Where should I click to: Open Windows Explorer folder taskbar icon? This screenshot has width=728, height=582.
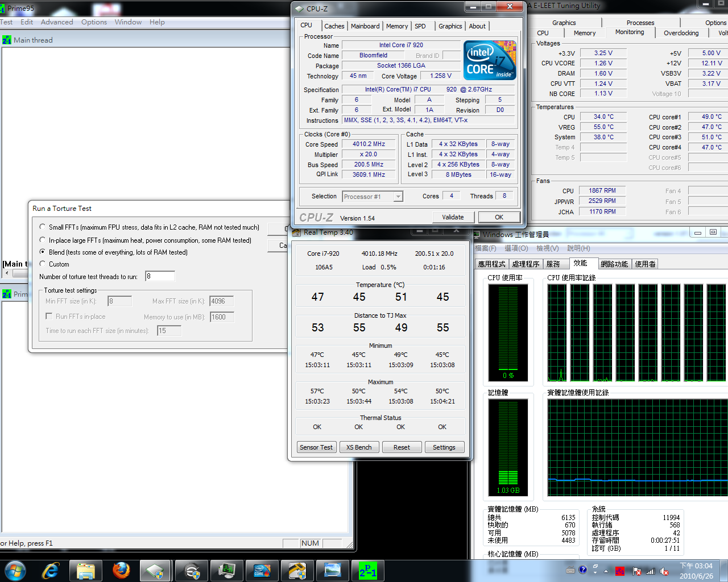pyautogui.click(x=85, y=570)
